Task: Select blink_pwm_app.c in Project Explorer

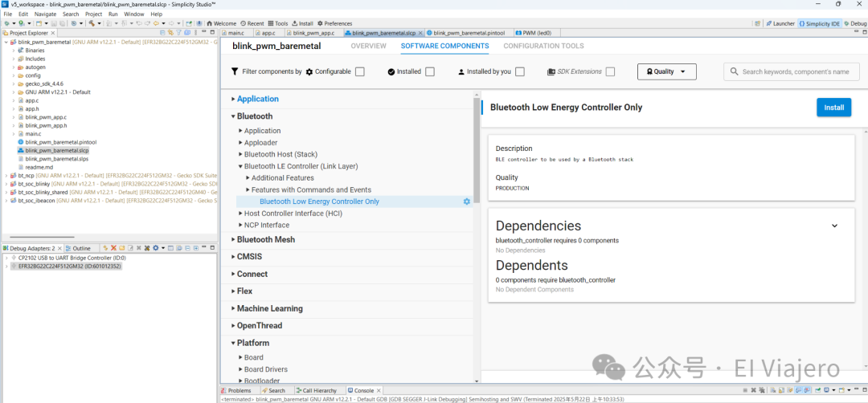Action: (x=45, y=117)
